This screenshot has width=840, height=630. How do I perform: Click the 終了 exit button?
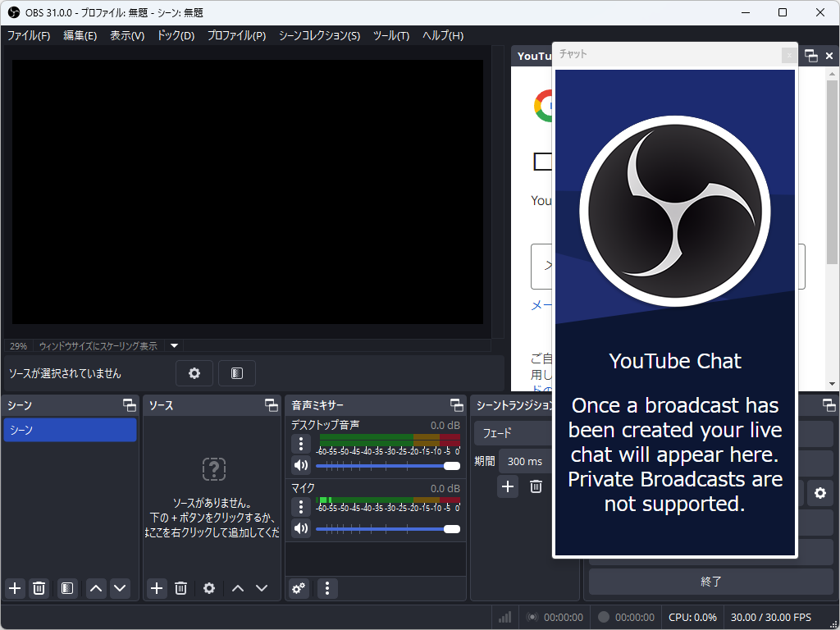(x=710, y=582)
